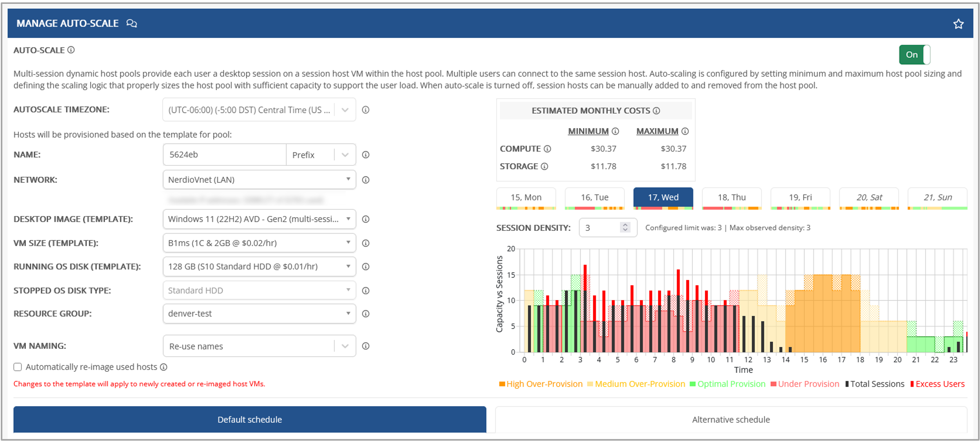Turn off the Auto-Scale On switch

pyautogui.click(x=914, y=55)
